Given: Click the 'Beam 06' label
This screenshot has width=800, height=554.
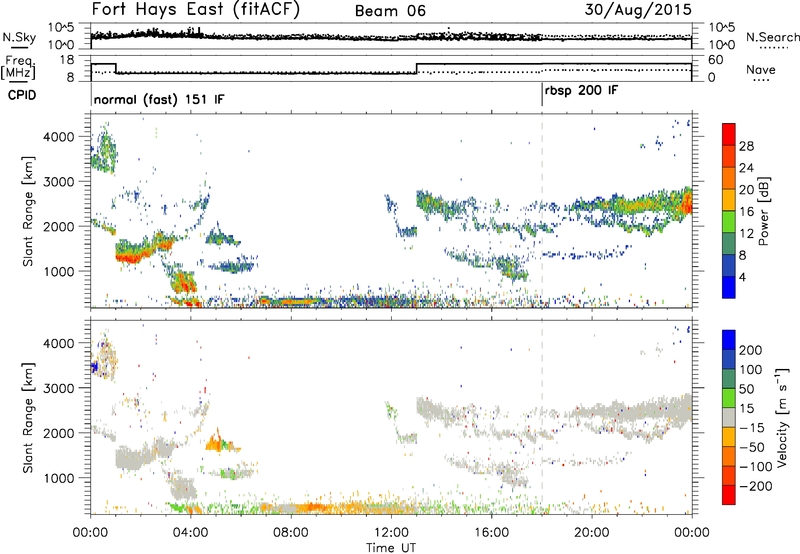Looking at the screenshot, I should tap(390, 11).
